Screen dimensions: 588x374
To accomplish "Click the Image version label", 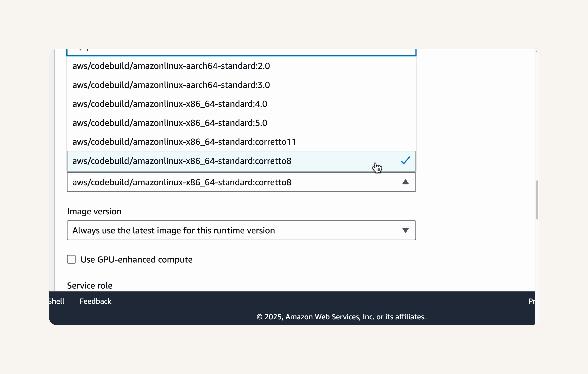I will (x=94, y=212).
